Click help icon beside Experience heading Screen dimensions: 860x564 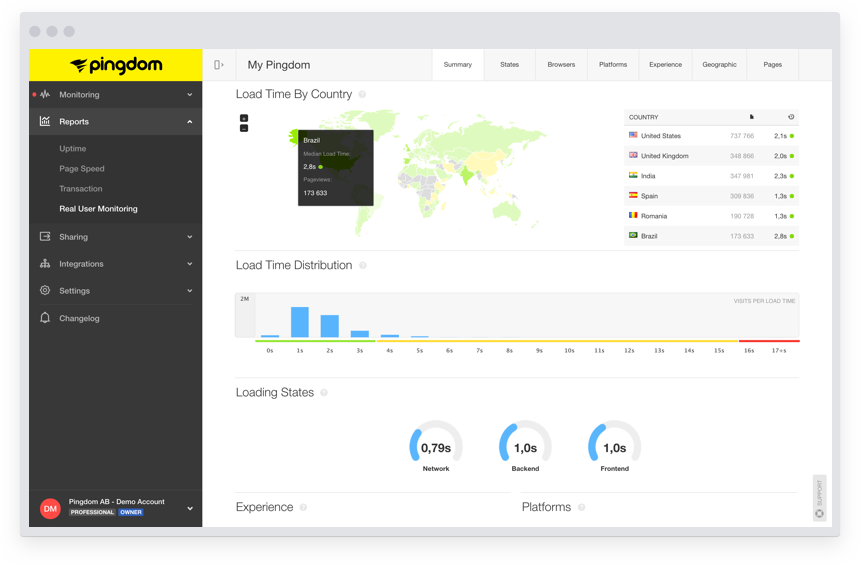[x=303, y=507]
